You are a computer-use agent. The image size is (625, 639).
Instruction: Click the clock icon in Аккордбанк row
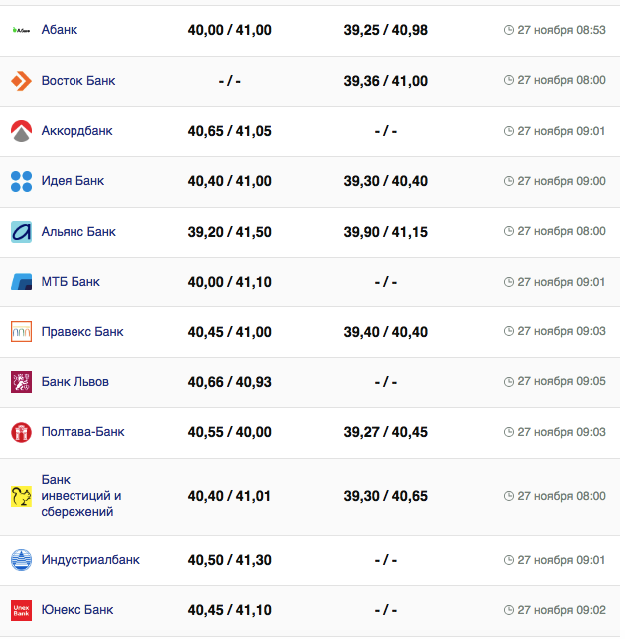tap(509, 131)
